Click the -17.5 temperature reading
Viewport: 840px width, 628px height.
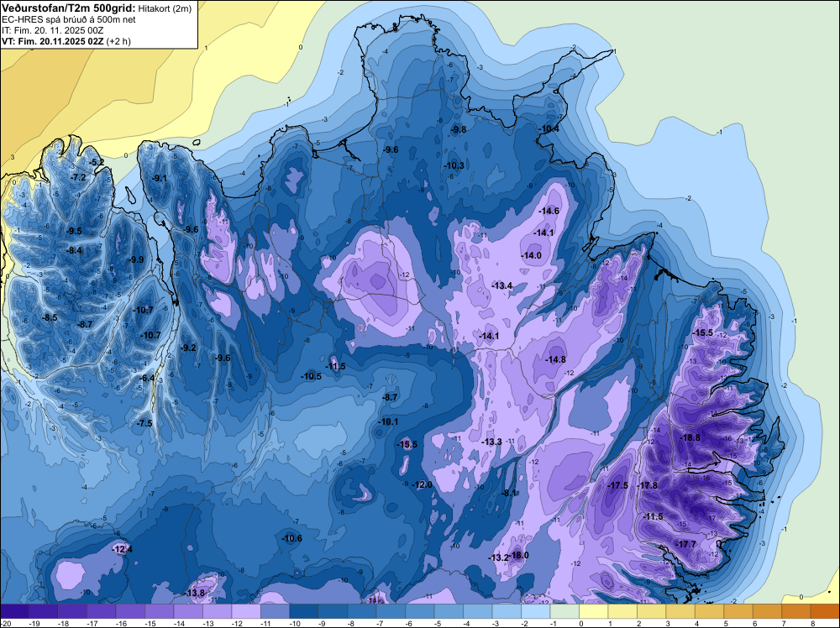(618, 485)
